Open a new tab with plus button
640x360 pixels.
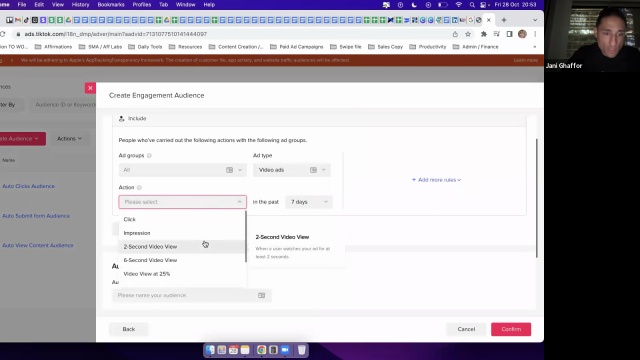click(504, 20)
